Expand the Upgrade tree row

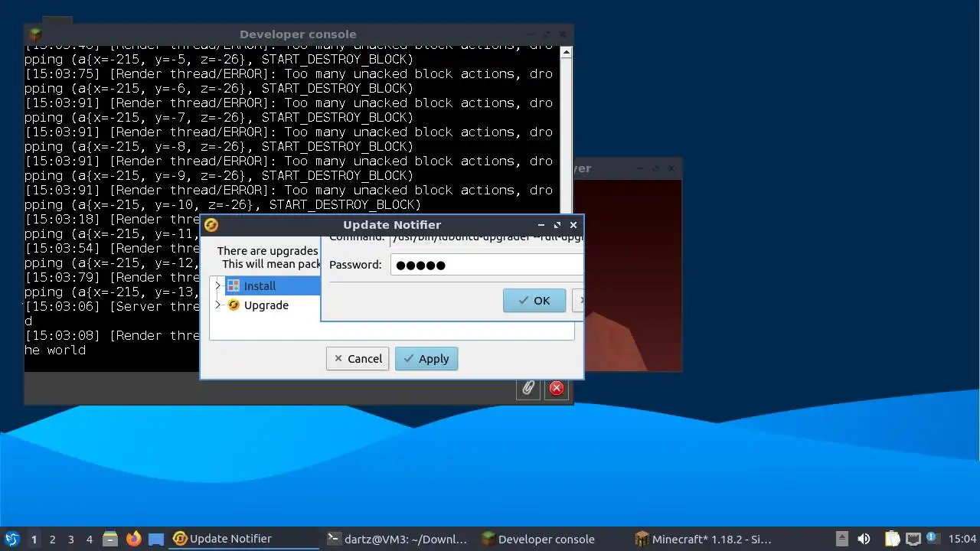pyautogui.click(x=217, y=305)
